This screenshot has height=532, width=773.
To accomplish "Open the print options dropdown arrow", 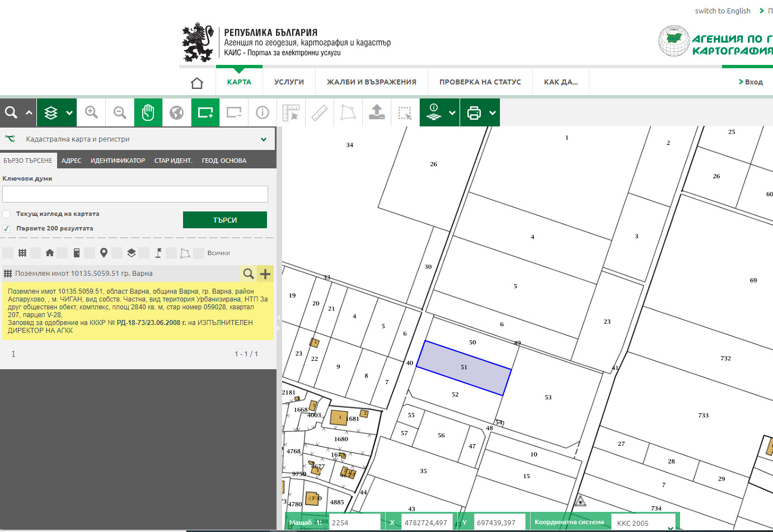I will click(x=493, y=113).
